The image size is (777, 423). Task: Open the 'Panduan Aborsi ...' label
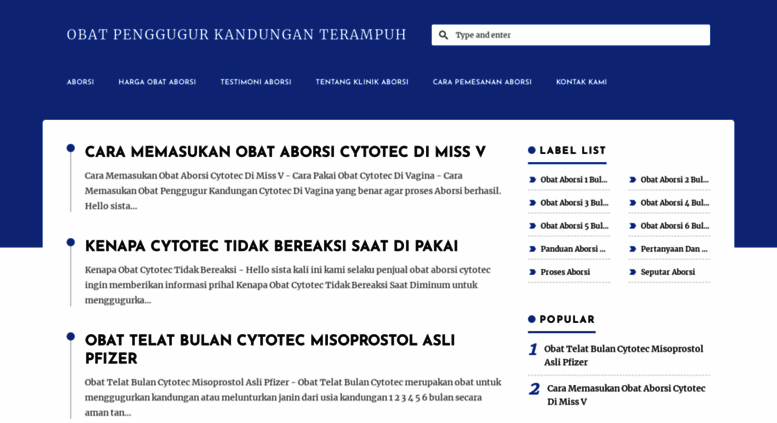click(573, 249)
